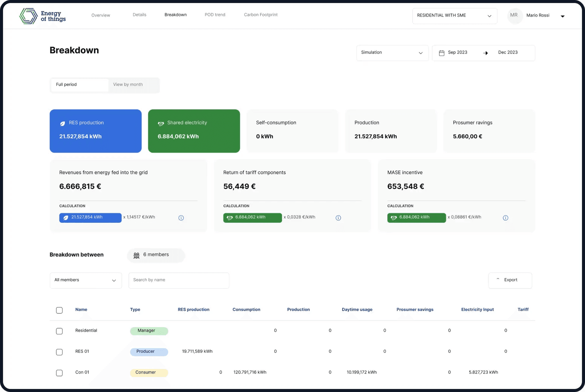Open the info tooltip for Revenues calculation
Viewport: 585px width, 392px height.
click(181, 217)
